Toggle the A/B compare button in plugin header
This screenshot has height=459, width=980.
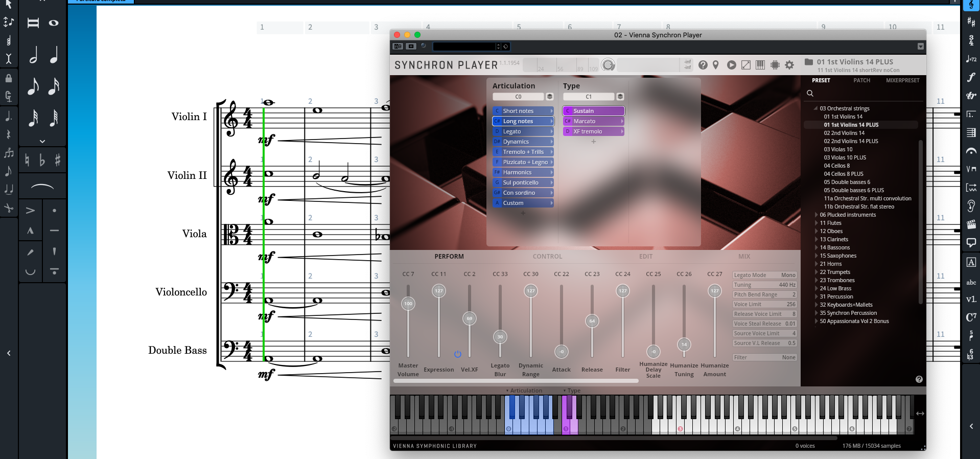point(398,47)
